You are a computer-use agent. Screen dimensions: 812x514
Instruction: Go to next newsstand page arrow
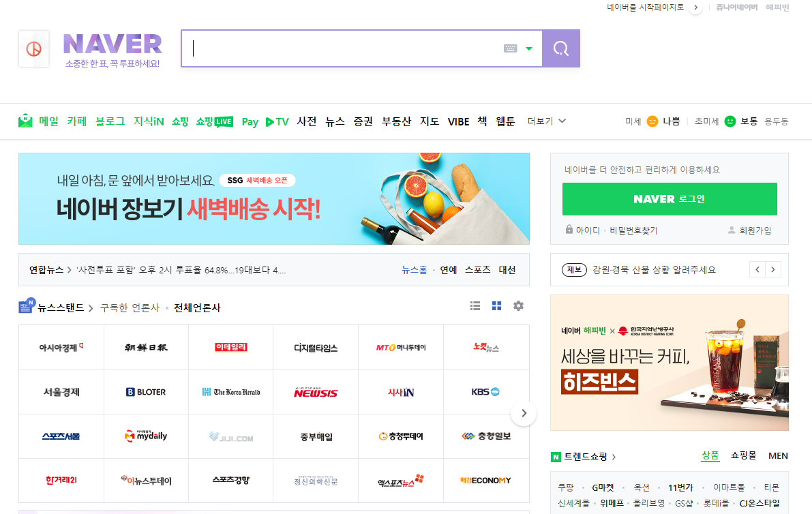[524, 413]
